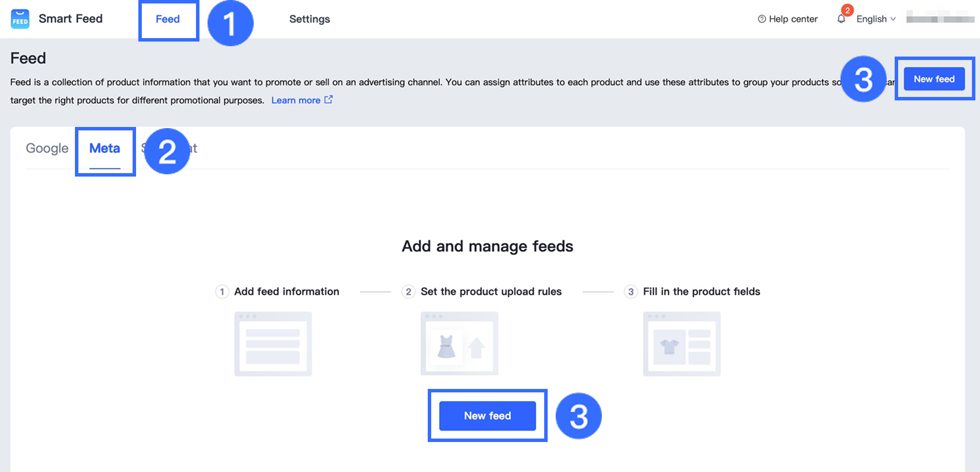Click the t-shirt product fields illustration
The height and width of the screenshot is (472, 980).
pos(681,344)
